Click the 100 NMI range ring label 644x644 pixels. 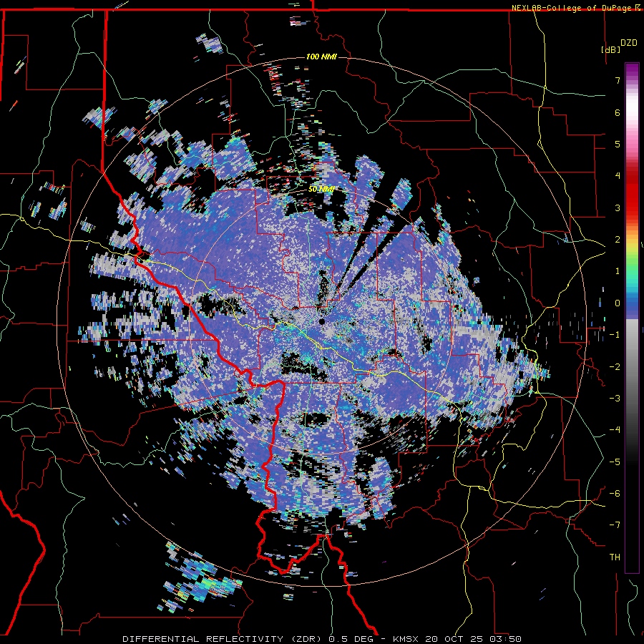click(321, 57)
